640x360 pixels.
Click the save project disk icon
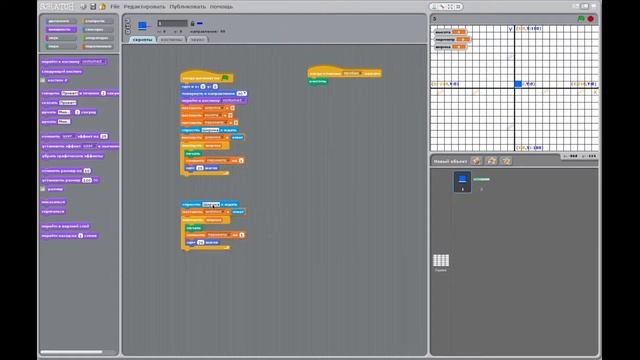click(x=93, y=7)
